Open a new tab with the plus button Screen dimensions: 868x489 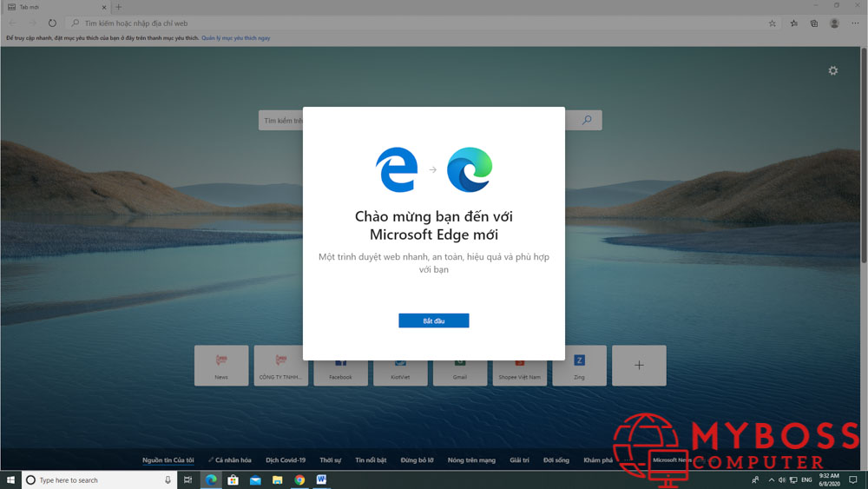pyautogui.click(x=119, y=7)
